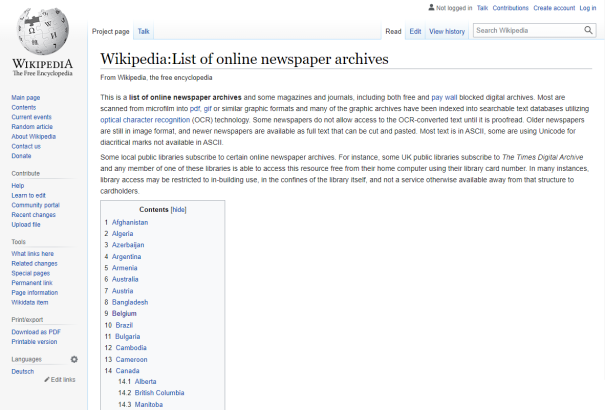Screen dimensions: 605x410
Task: Switch to Deutsch language
Action: pyautogui.click(x=23, y=371)
